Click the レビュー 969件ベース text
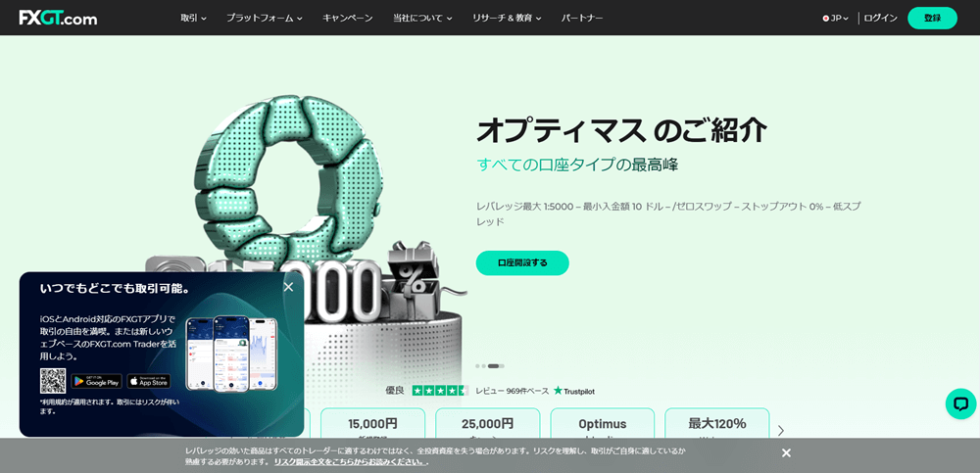Image resolution: width=980 pixels, height=473 pixels. click(512, 391)
